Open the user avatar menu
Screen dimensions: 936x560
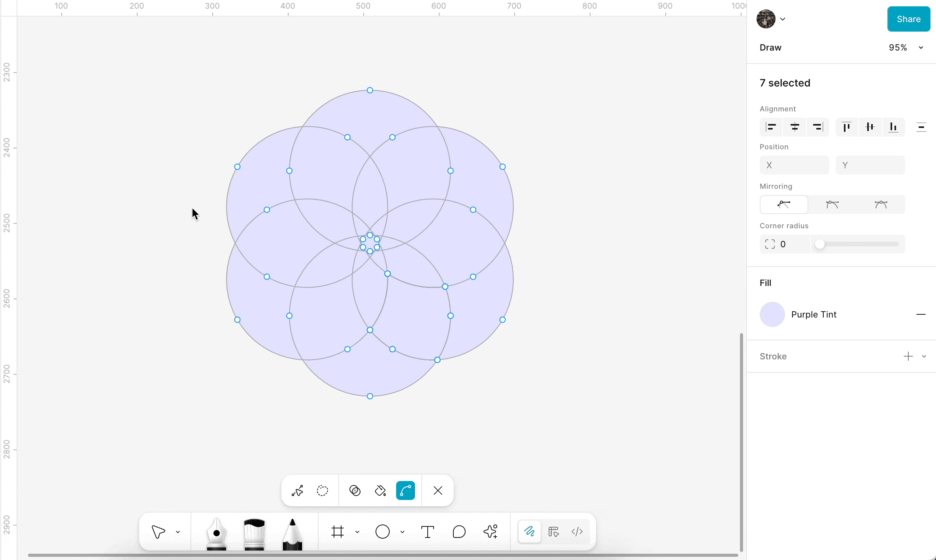[x=771, y=19]
